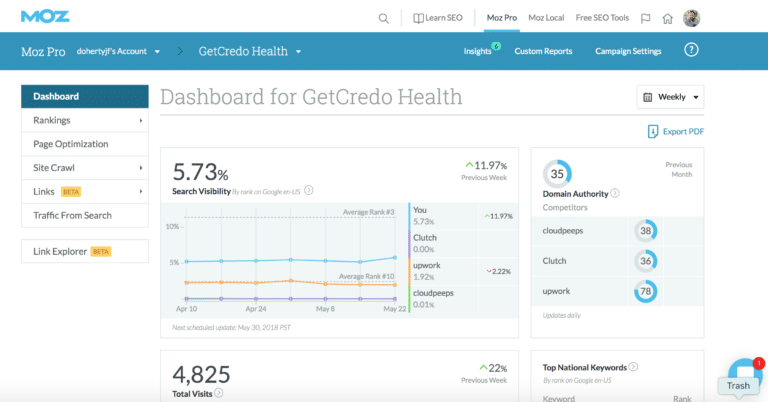Open Top National Keywords info icon

pos(633,367)
